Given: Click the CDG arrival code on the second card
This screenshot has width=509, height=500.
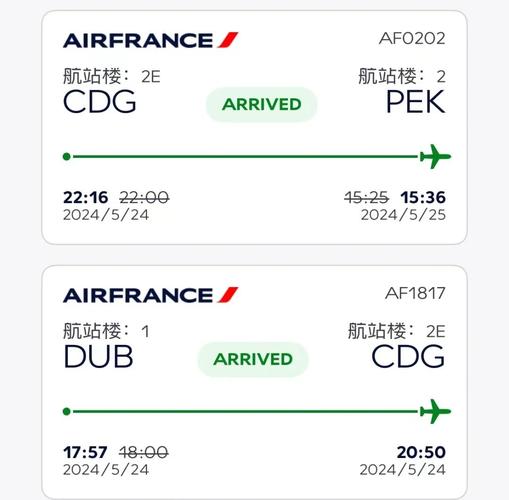Looking at the screenshot, I should [408, 357].
